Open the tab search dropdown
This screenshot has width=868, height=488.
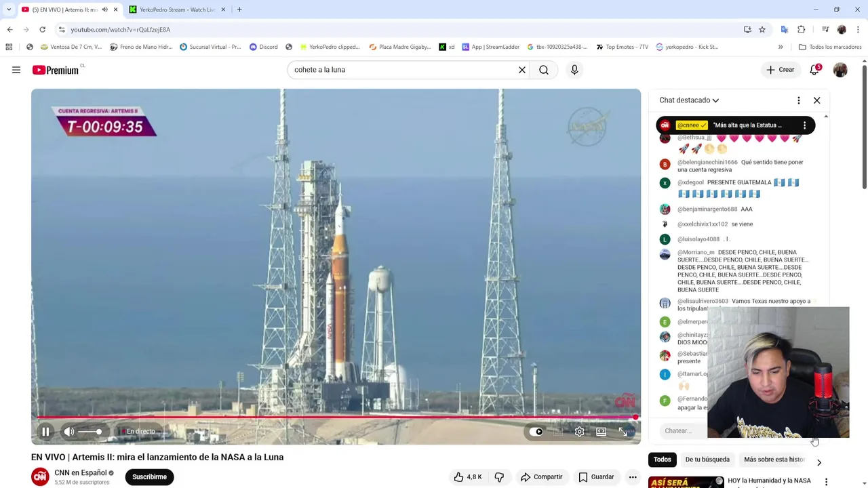tap(9, 9)
